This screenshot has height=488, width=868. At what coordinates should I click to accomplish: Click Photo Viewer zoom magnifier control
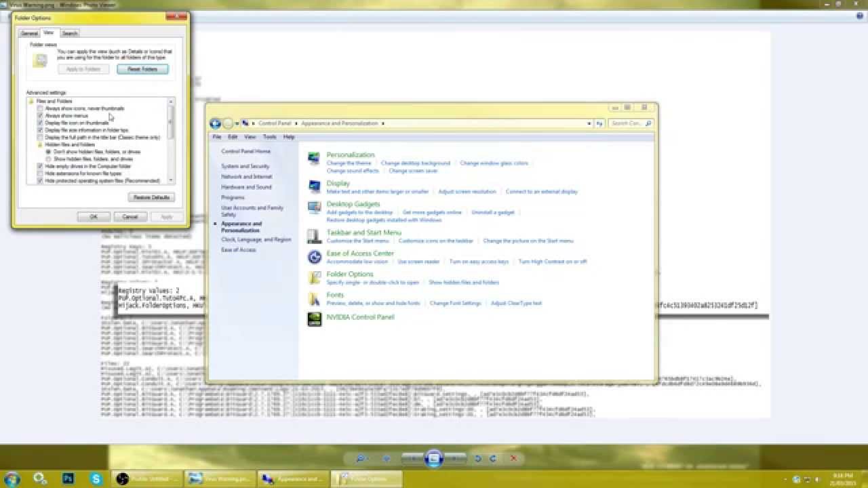coord(361,459)
